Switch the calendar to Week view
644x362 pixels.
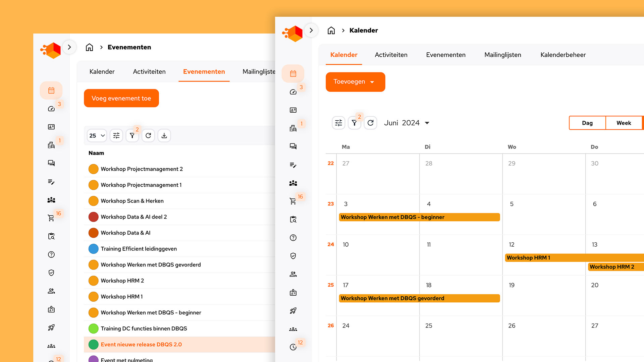624,123
